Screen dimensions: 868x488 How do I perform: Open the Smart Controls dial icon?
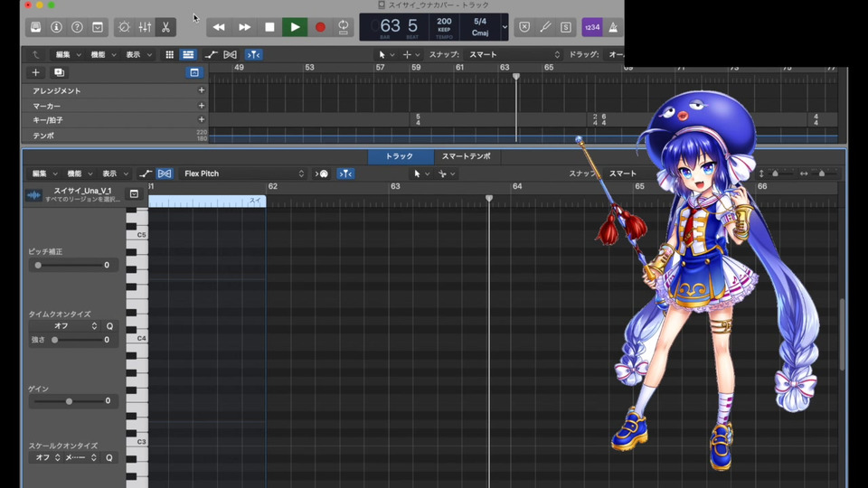click(124, 27)
